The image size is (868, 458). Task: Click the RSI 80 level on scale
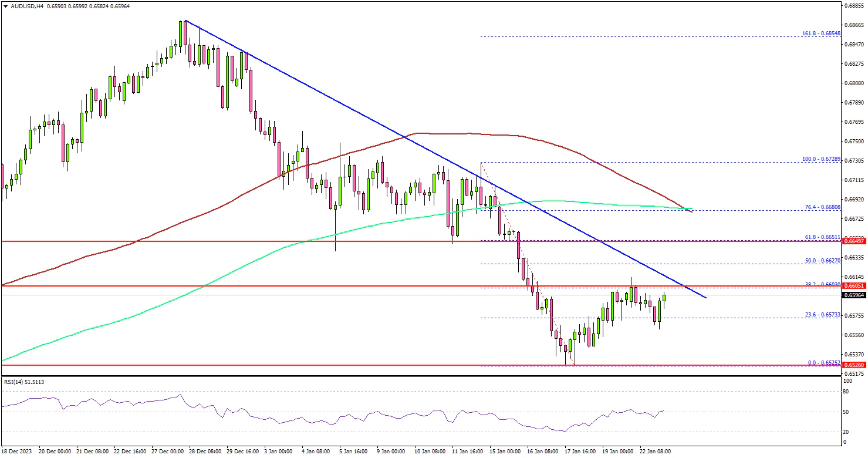point(845,390)
